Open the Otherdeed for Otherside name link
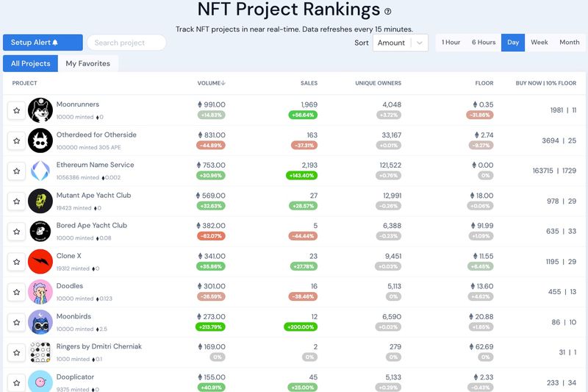 pos(96,135)
